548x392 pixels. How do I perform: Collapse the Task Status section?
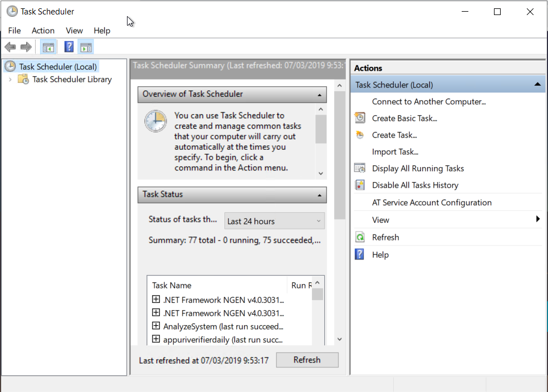(x=320, y=195)
